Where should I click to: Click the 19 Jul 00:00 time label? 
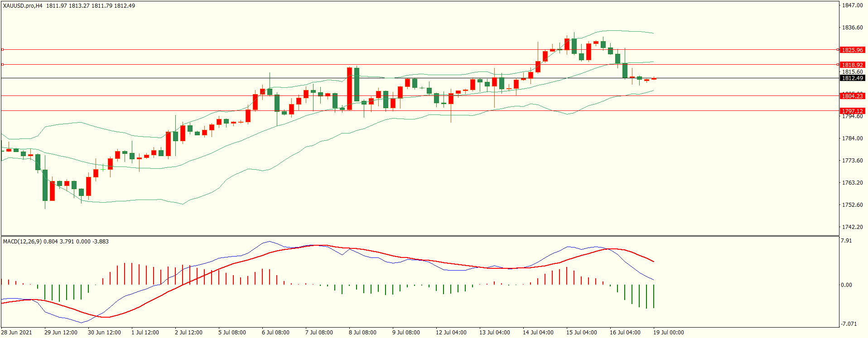point(669,333)
